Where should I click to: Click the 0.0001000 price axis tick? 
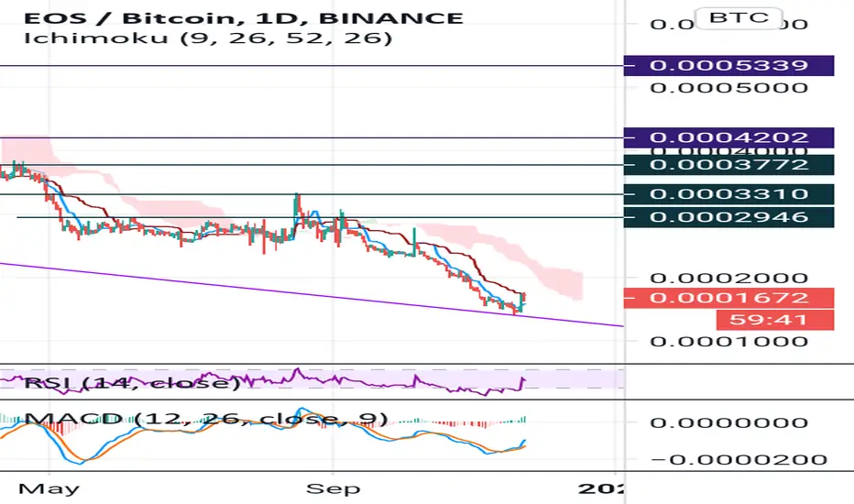728,342
